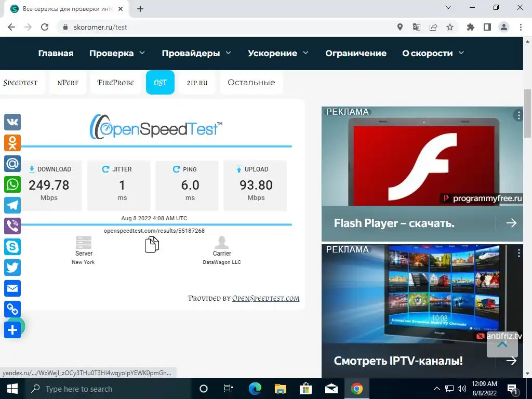Open a new browser tab

[x=140, y=9]
